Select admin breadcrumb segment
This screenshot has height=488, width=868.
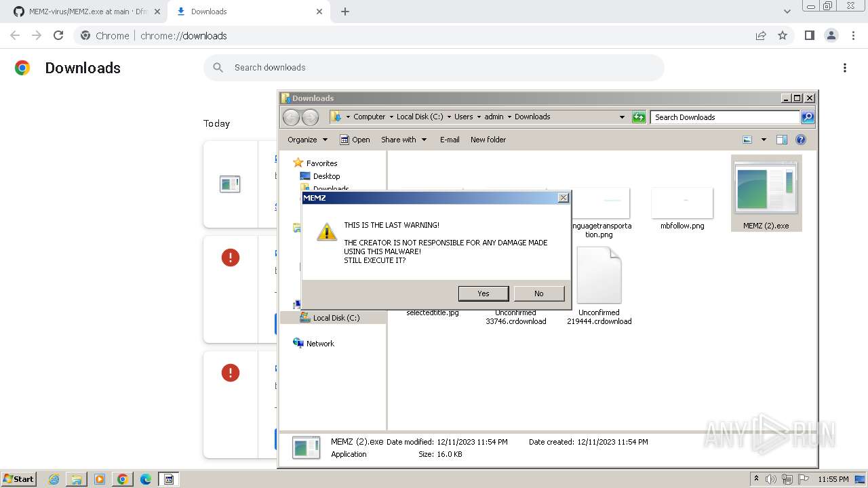494,117
